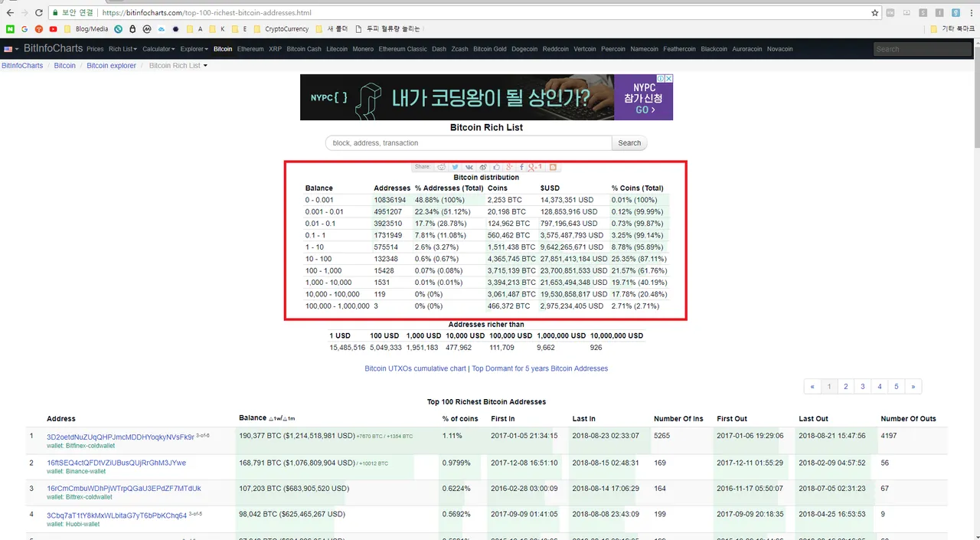Viewport: 980px width, 540px height.
Task: Open Top Dormant for 5 years link
Action: [540, 368]
